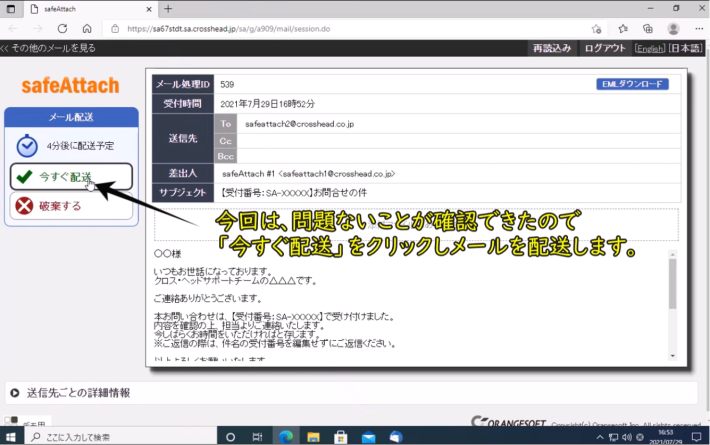Click the 今すぐ配送 deliver now button
The width and height of the screenshot is (710, 445).
[71, 177]
